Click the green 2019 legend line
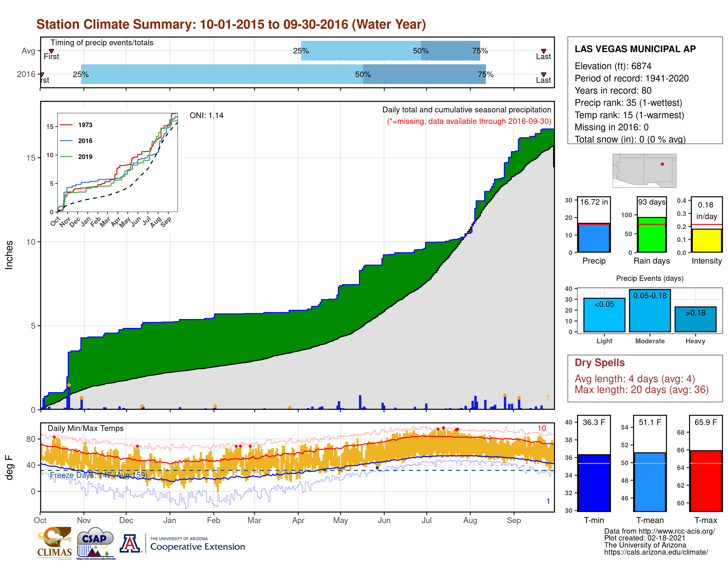The height and width of the screenshot is (563, 728). pos(66,157)
